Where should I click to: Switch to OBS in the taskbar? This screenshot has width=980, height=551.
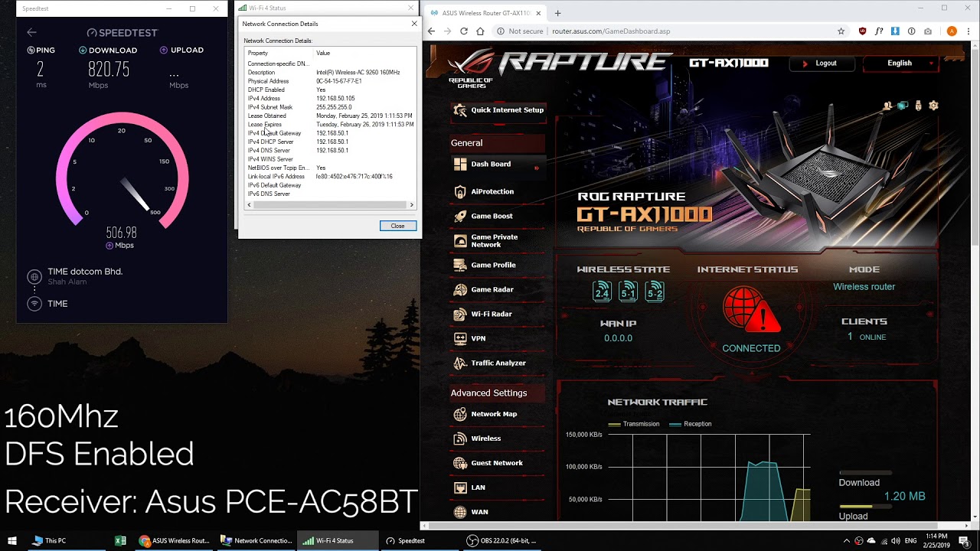click(501, 540)
